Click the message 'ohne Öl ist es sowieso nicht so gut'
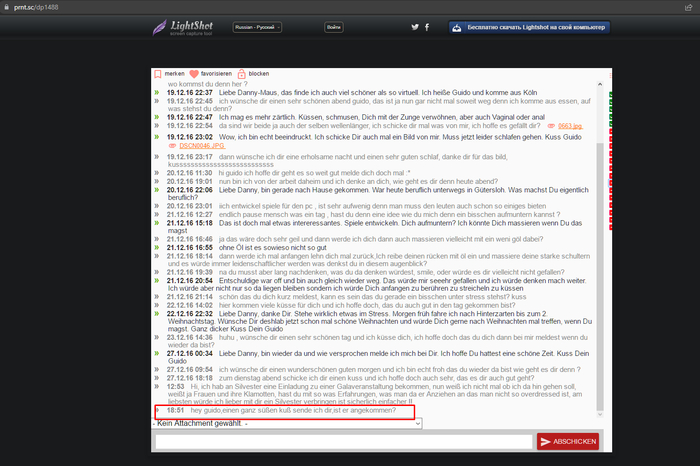The width and height of the screenshot is (700, 466). pyautogui.click(x=272, y=247)
